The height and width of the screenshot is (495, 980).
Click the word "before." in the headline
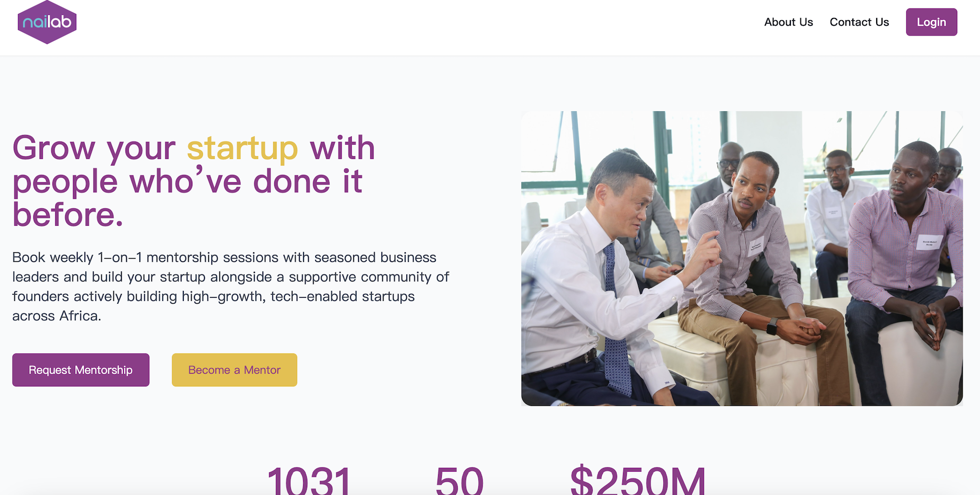(x=68, y=215)
